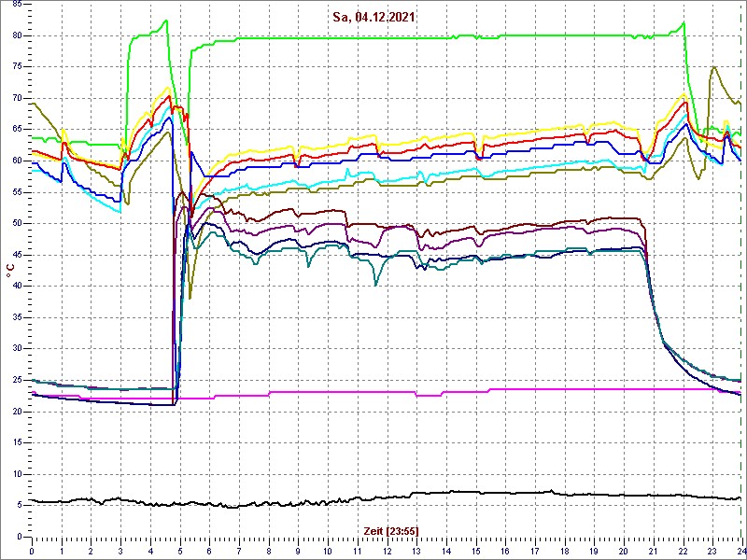747x560 pixels.
Task: Click the 'Zeit [23:55]' time axis label
Action: point(391,530)
